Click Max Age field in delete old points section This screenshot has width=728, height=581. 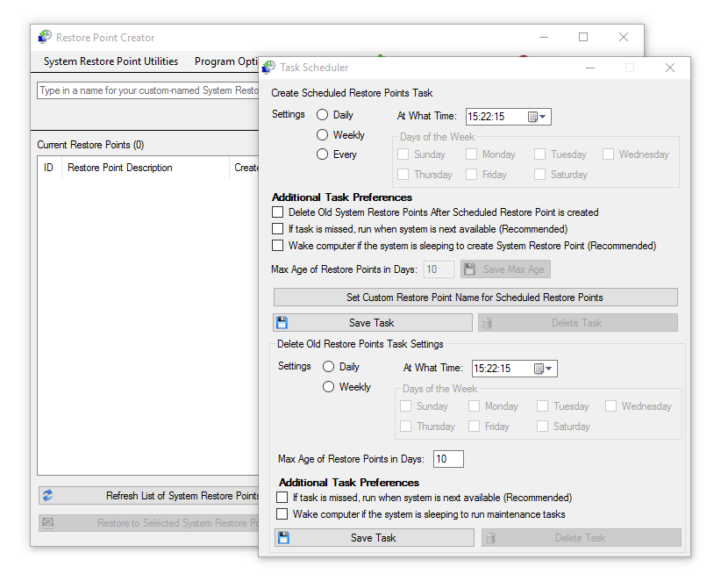click(448, 459)
